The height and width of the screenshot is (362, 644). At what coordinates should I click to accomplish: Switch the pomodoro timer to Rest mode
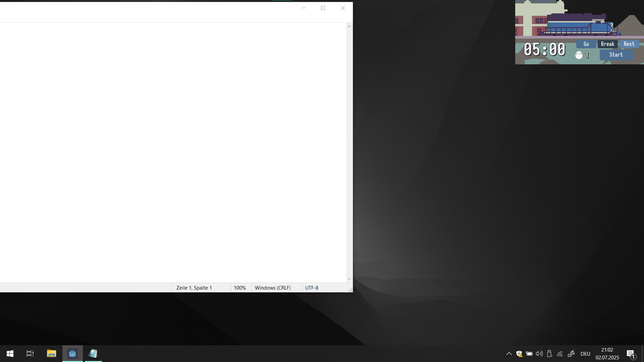pos(629,44)
